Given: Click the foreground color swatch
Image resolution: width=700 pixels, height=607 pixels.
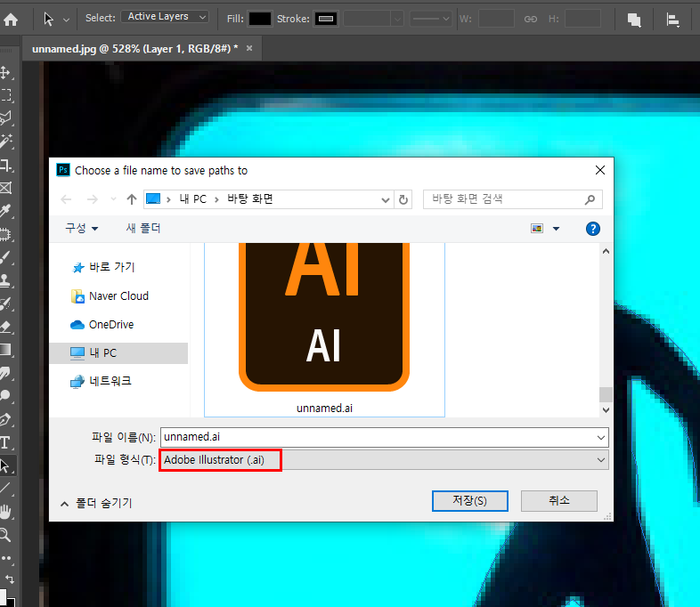Looking at the screenshot, I should point(3,596).
